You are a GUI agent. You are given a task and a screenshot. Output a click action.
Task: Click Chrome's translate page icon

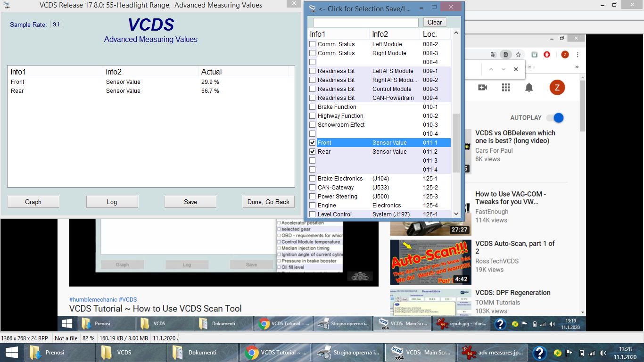pyautogui.click(x=493, y=55)
